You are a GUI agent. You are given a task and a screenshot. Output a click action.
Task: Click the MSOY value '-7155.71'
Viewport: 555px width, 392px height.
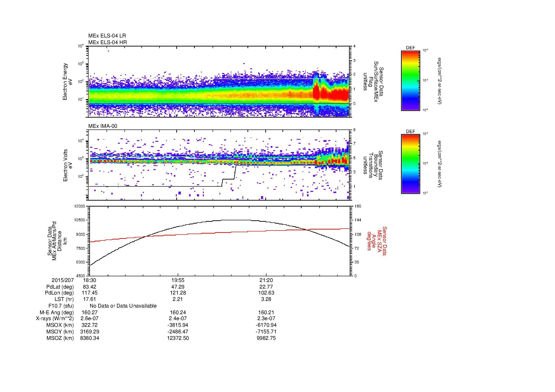(x=266, y=332)
